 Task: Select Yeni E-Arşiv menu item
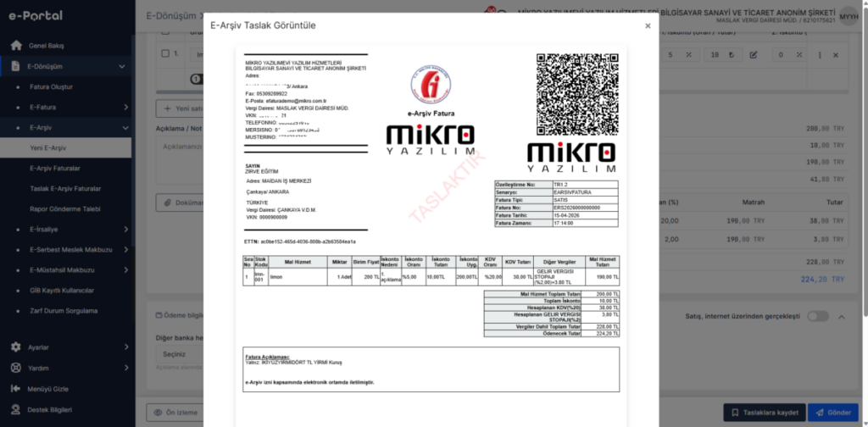(65, 148)
